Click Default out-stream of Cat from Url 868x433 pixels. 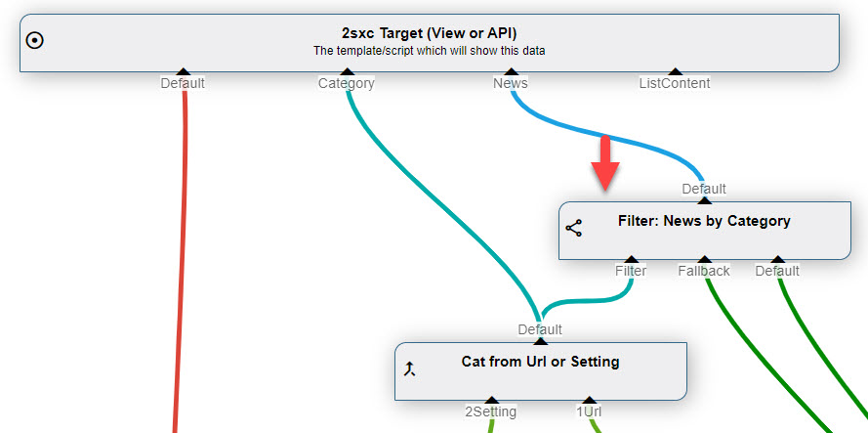(x=540, y=329)
